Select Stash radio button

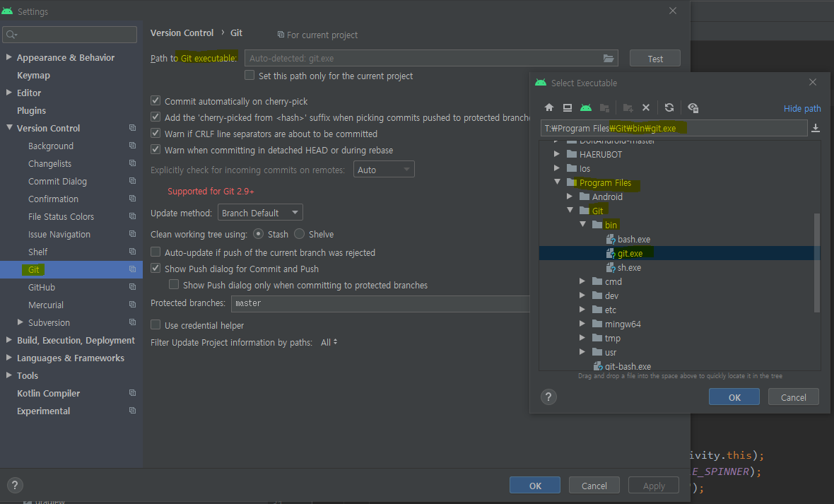259,234
